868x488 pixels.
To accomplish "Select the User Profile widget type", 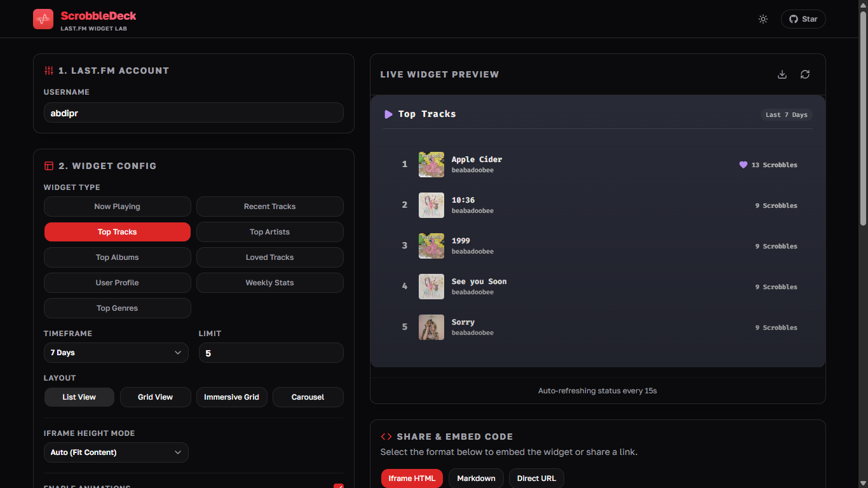I will (x=118, y=283).
